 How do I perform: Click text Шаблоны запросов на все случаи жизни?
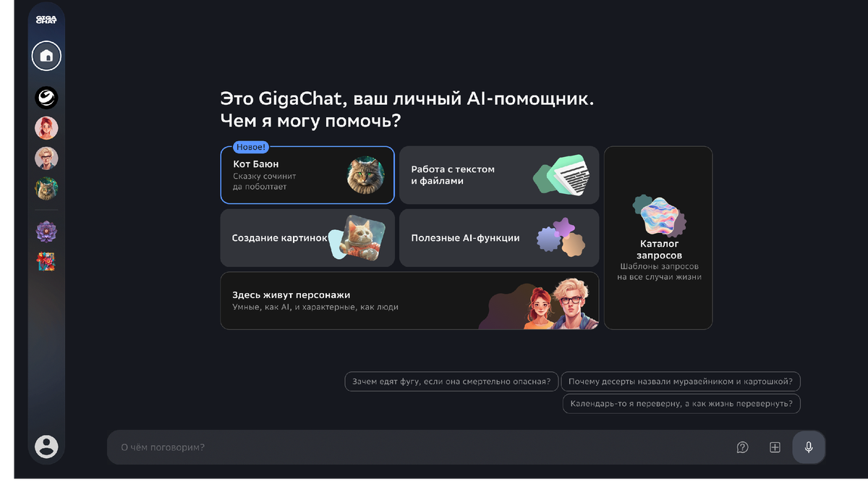[x=659, y=272]
